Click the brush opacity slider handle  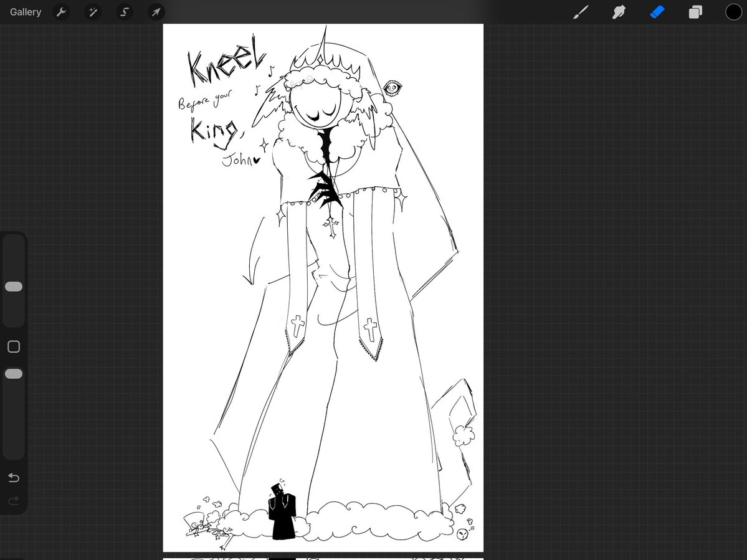(13, 374)
